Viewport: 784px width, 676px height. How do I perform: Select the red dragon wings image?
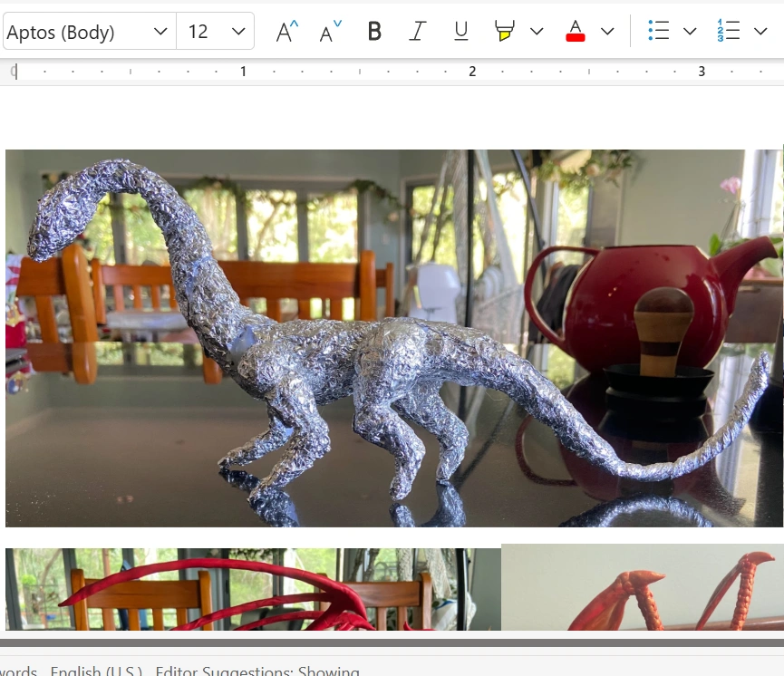point(253,589)
